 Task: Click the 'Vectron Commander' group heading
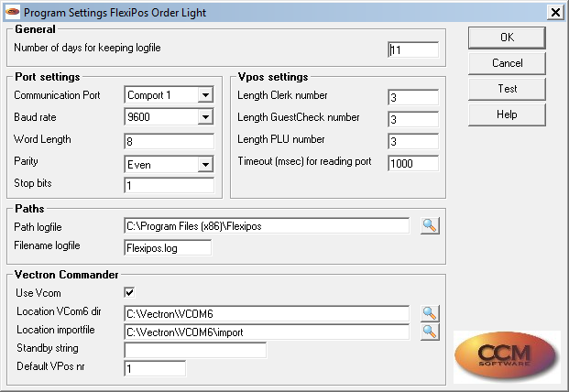click(66, 275)
